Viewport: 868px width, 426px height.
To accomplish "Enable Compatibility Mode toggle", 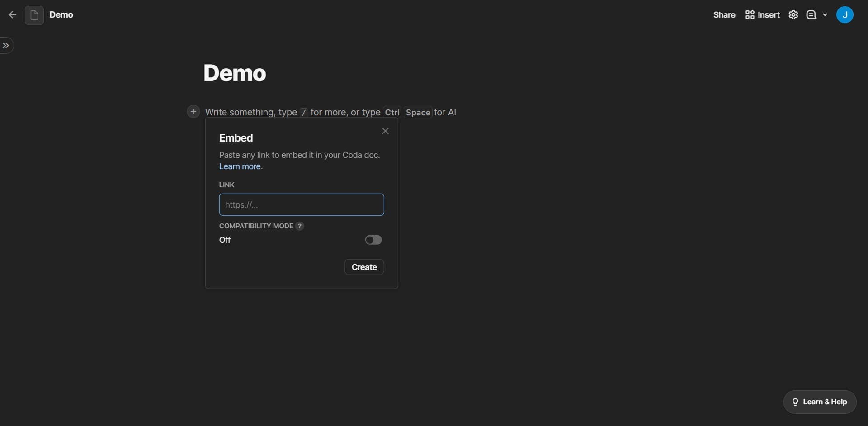I will [x=373, y=240].
